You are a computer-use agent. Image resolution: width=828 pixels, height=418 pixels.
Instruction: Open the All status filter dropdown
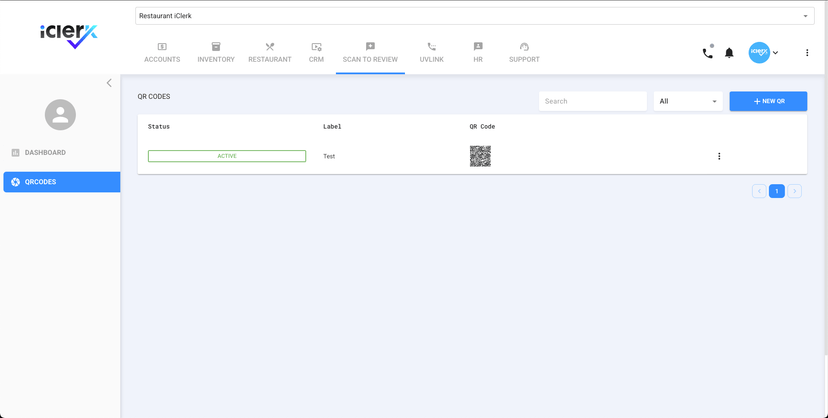point(688,101)
